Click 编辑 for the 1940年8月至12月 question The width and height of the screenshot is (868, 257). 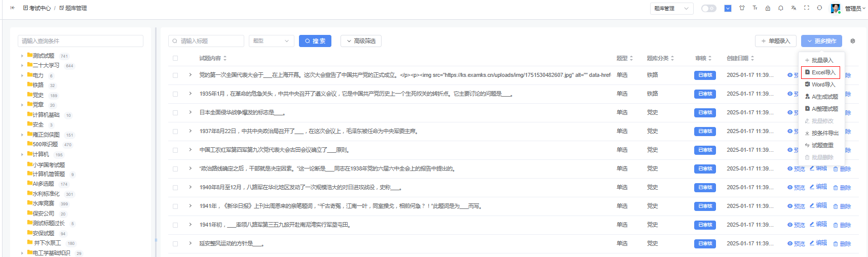pyautogui.click(x=818, y=187)
